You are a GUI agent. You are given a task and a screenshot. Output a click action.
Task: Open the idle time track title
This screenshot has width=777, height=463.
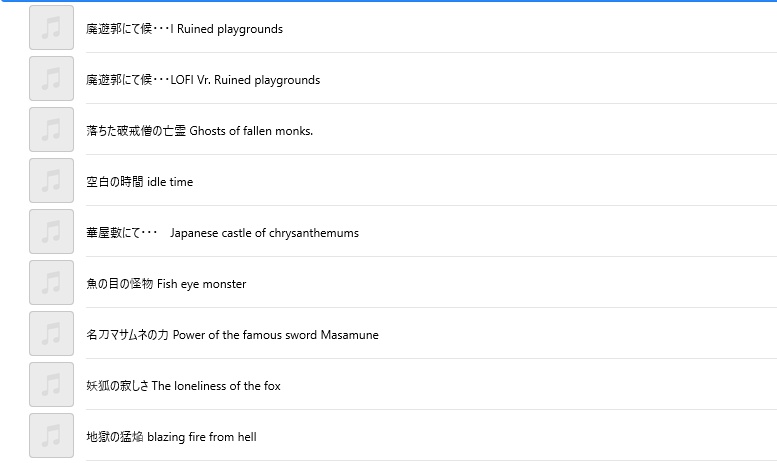click(x=139, y=182)
